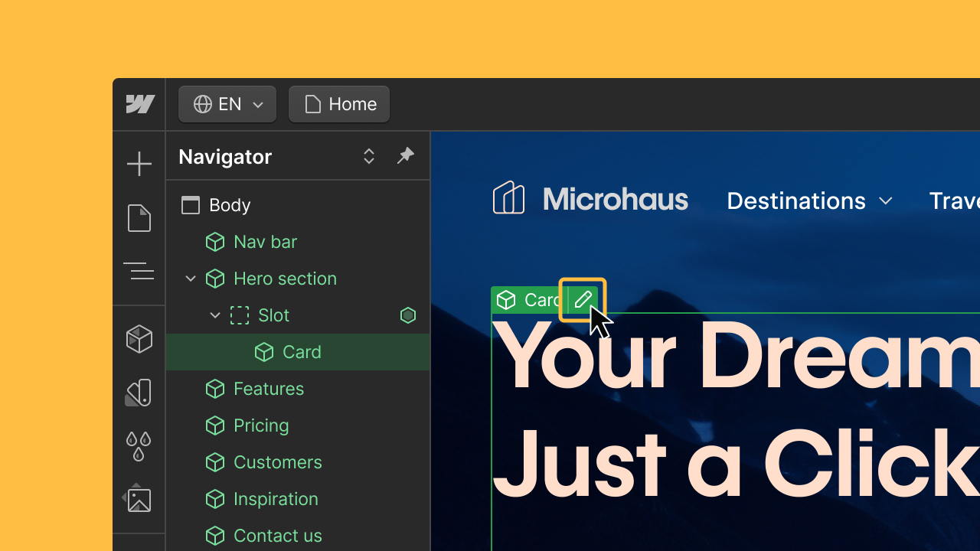This screenshot has width=980, height=551.
Task: Select the Pricing component
Action: tap(298, 425)
